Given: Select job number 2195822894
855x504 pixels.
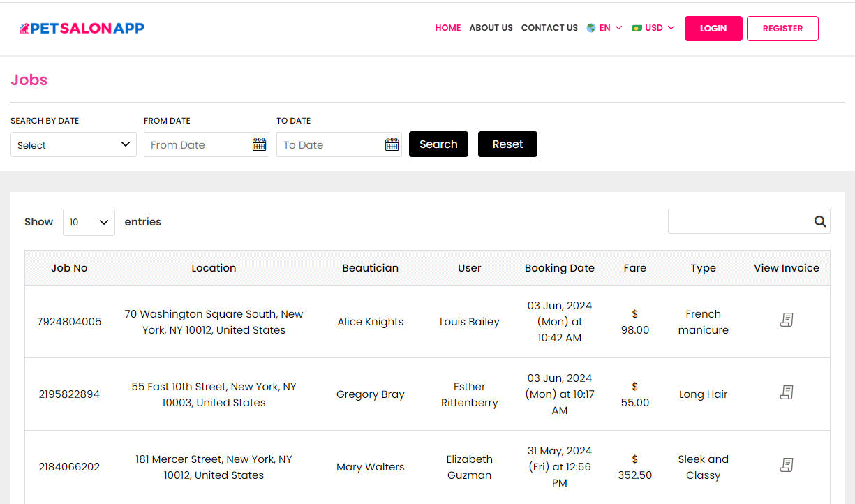Looking at the screenshot, I should (x=69, y=394).
